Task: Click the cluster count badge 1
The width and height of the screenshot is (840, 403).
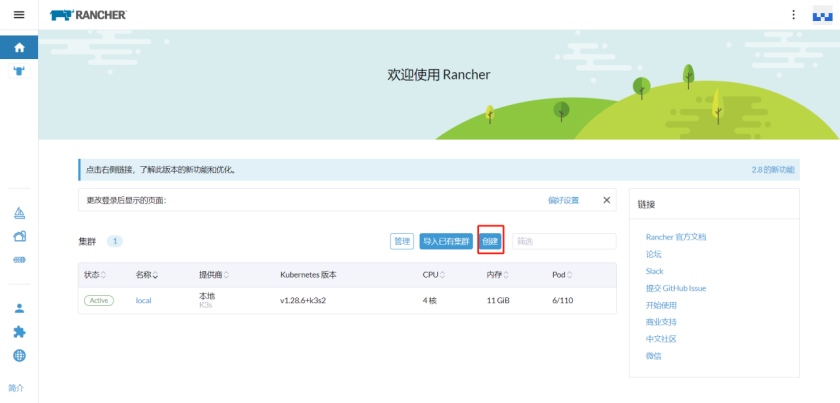Action: (115, 242)
